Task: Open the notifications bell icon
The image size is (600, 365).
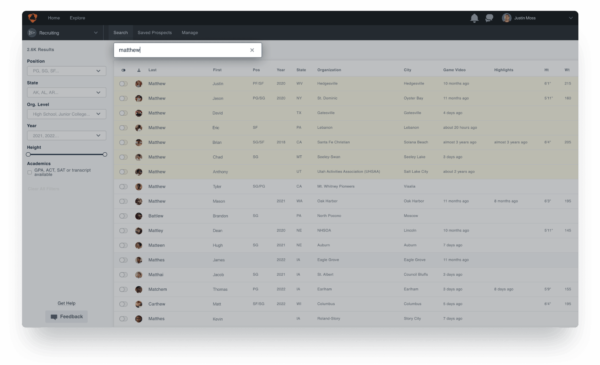Action: tap(474, 18)
